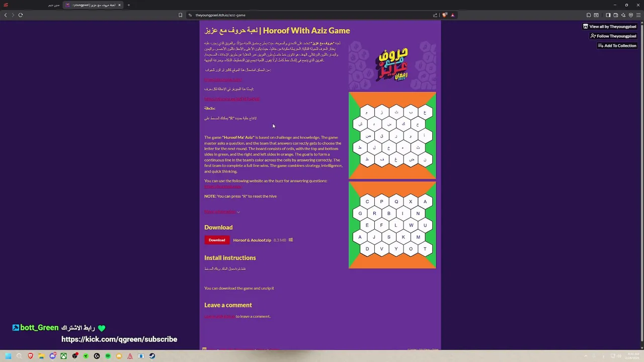Click the red Download button
Screen dimensions: 644x362
[217, 240]
